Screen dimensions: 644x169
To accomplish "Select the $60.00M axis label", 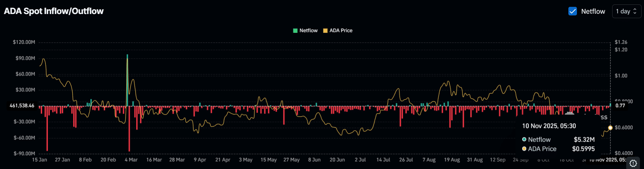I will 25,74.
